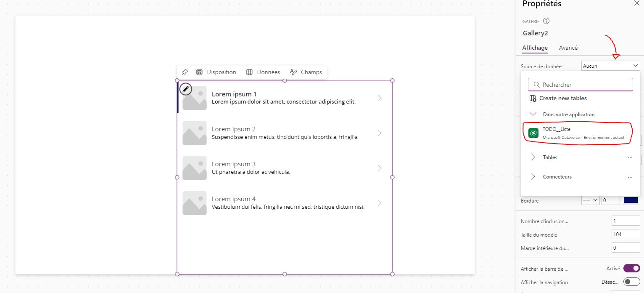Click the green Dataverse icon of TODO__Liste

pyautogui.click(x=533, y=133)
